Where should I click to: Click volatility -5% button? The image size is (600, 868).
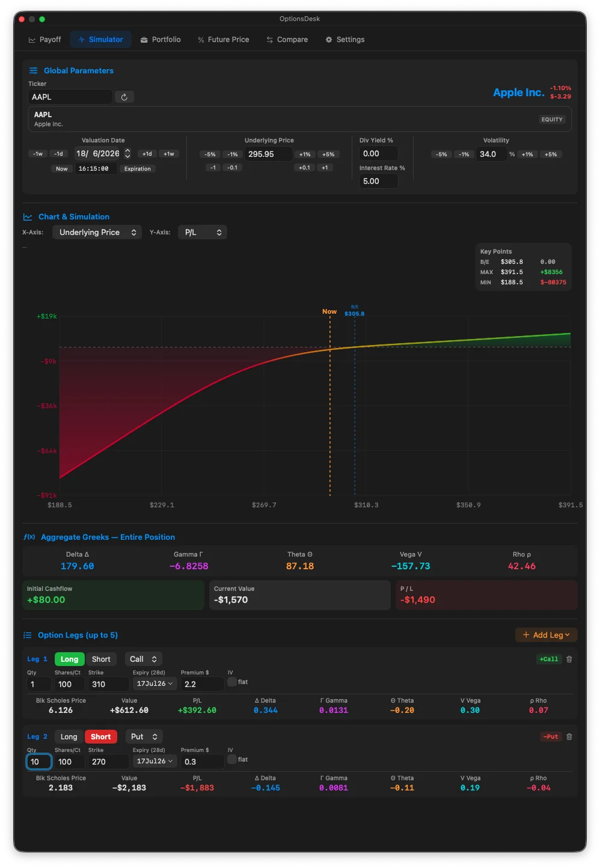(442, 154)
